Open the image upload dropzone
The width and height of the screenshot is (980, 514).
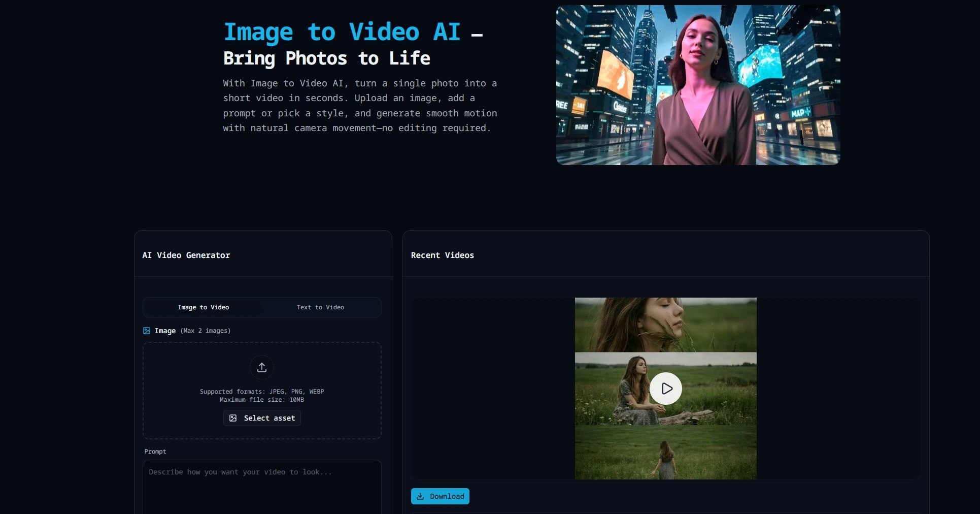(262, 390)
